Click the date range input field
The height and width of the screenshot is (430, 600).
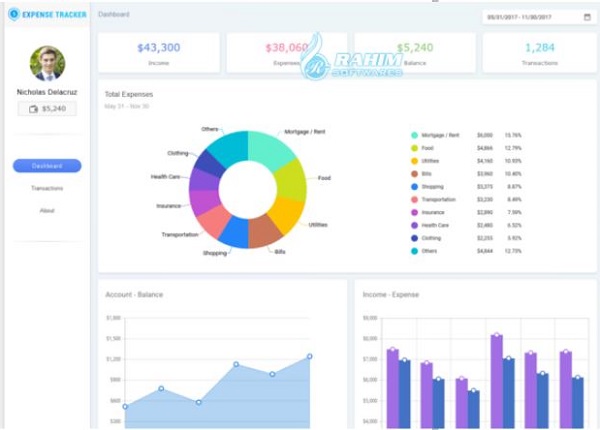539,17
